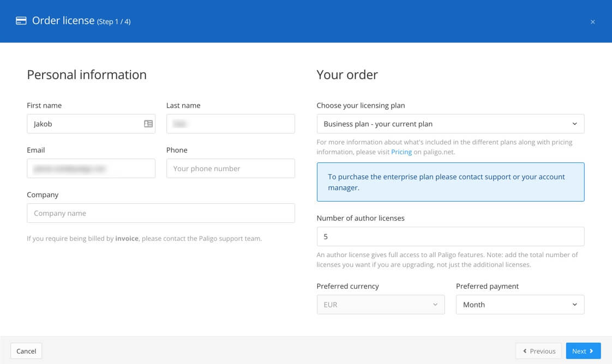Click the left arrow icon on Previous button

point(526,351)
